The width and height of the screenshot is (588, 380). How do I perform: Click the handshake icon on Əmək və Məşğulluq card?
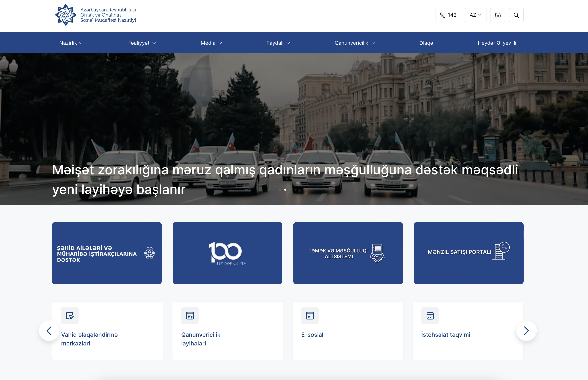(x=377, y=253)
